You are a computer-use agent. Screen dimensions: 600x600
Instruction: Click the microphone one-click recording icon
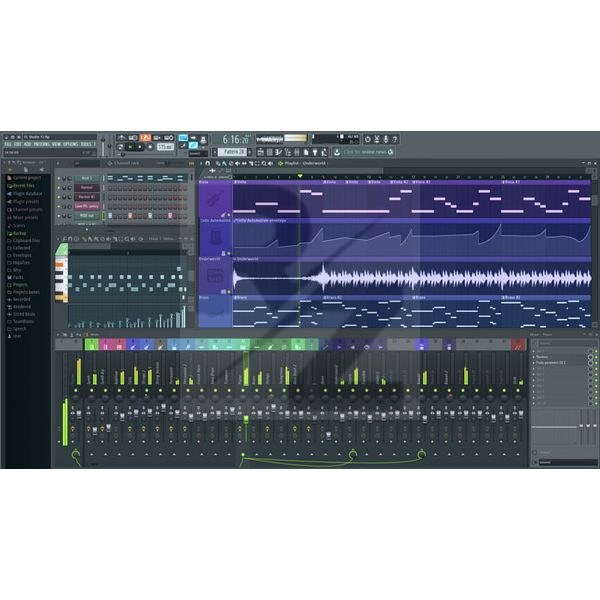coord(385,139)
